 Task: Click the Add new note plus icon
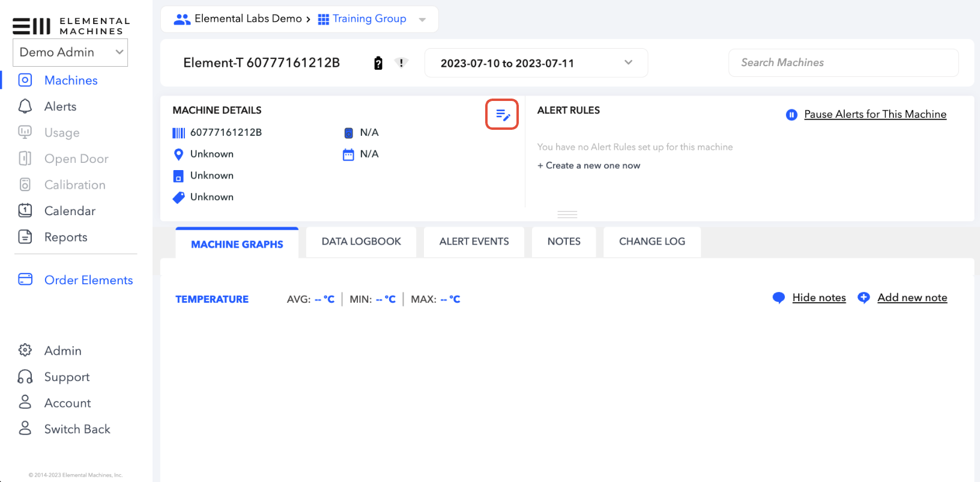tap(864, 297)
